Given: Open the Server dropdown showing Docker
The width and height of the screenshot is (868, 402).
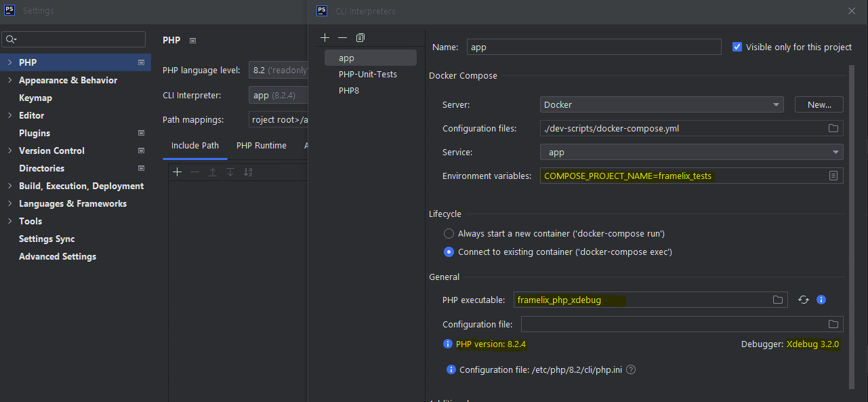Looking at the screenshot, I should [x=661, y=104].
